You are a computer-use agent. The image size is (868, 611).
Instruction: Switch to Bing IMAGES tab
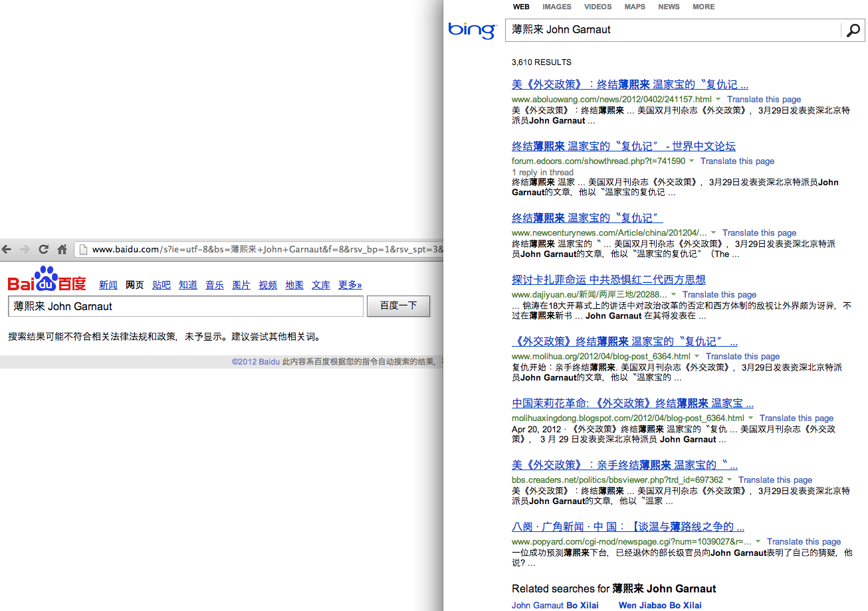click(x=557, y=7)
